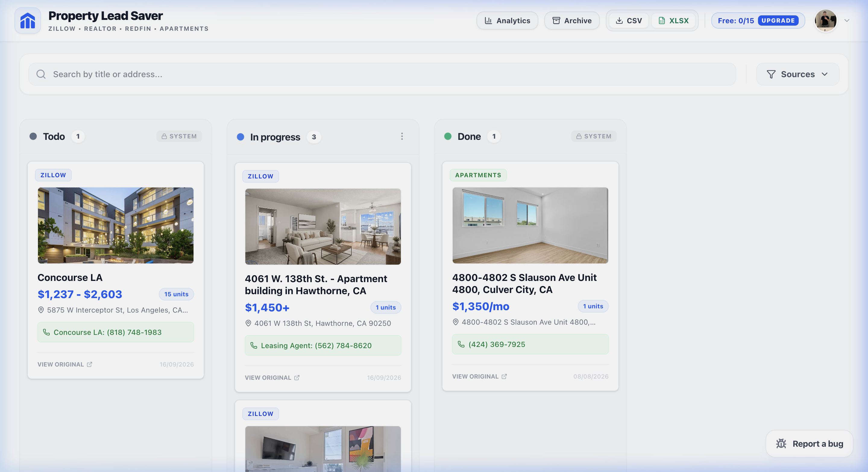This screenshot has width=868, height=472.
Task: Click the SYSTEM lock badge on Done column
Action: 594,137
